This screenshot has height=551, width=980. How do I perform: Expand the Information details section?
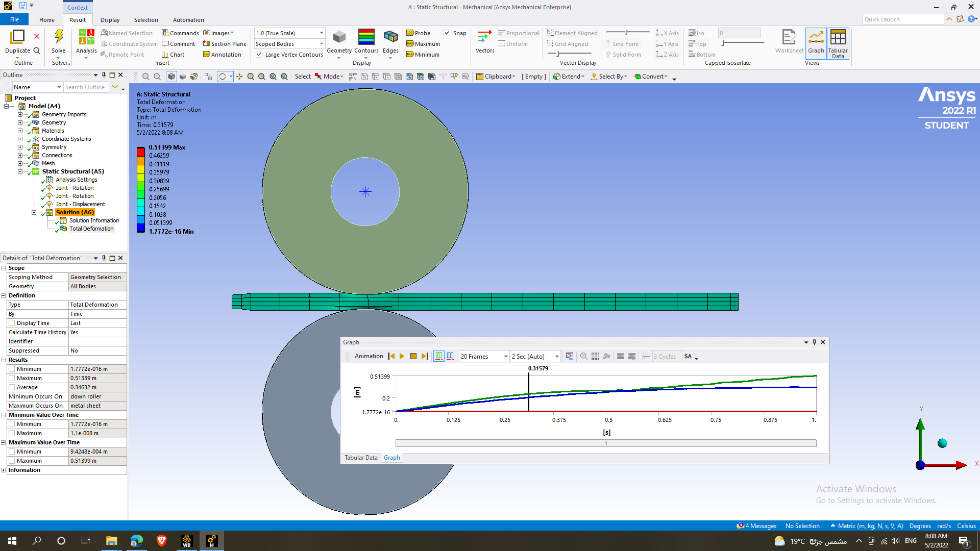(4, 470)
